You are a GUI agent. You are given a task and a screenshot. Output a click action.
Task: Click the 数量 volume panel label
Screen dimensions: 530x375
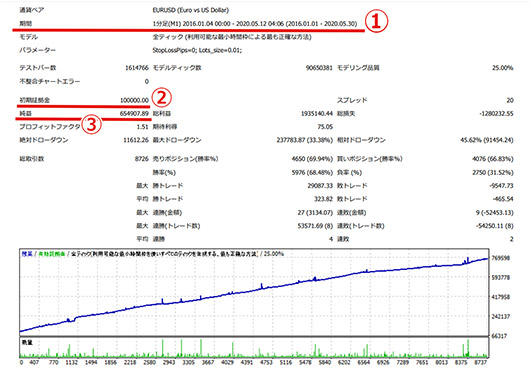(x=27, y=343)
